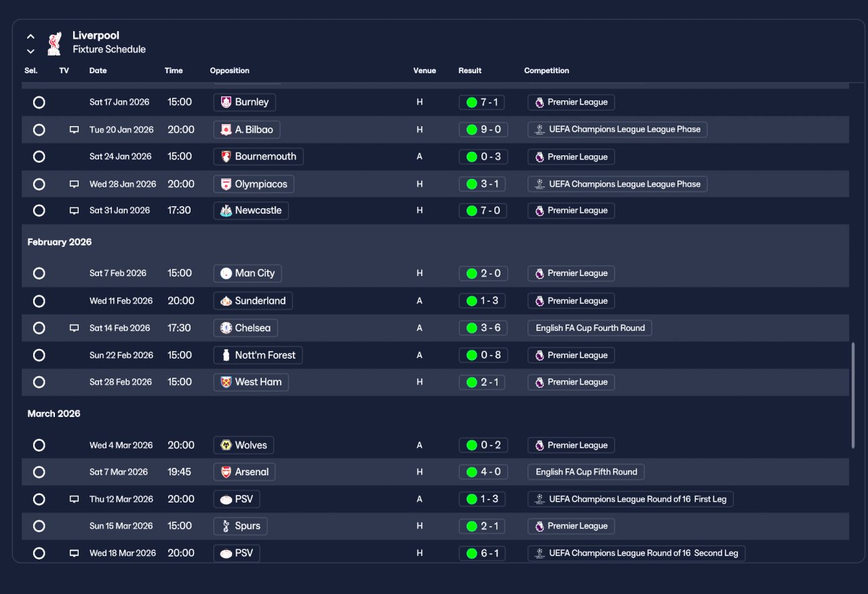The height and width of the screenshot is (594, 868).
Task: Open UEFA Champions League Round of 16 First Leg
Action: tap(631, 499)
